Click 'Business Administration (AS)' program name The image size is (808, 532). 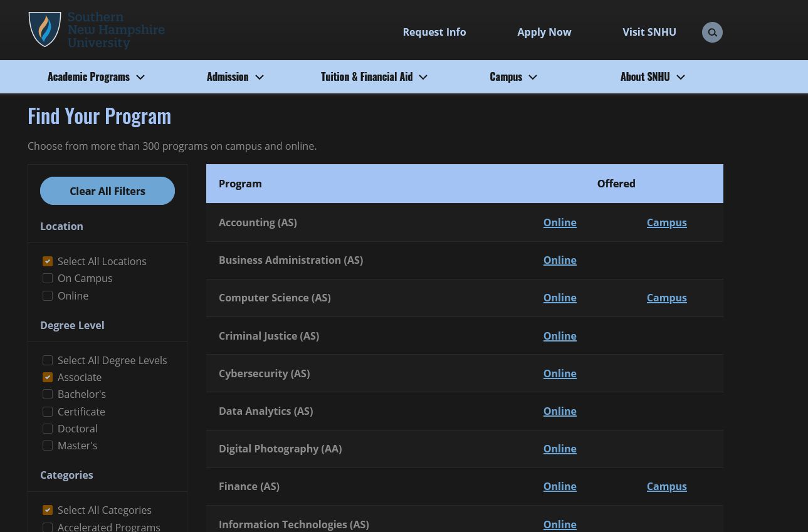tap(291, 260)
